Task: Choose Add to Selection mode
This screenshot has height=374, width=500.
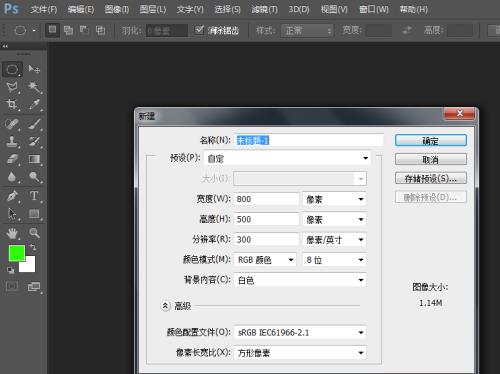Action: click(x=68, y=30)
